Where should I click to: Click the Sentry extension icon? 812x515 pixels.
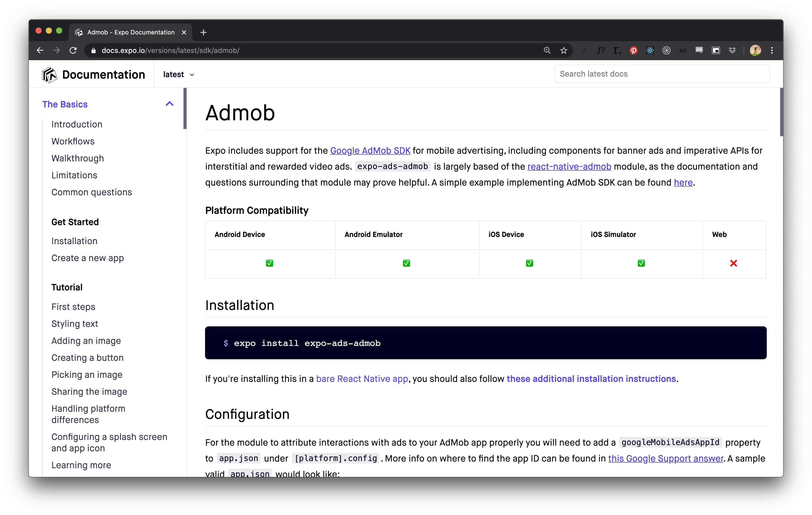(584, 51)
